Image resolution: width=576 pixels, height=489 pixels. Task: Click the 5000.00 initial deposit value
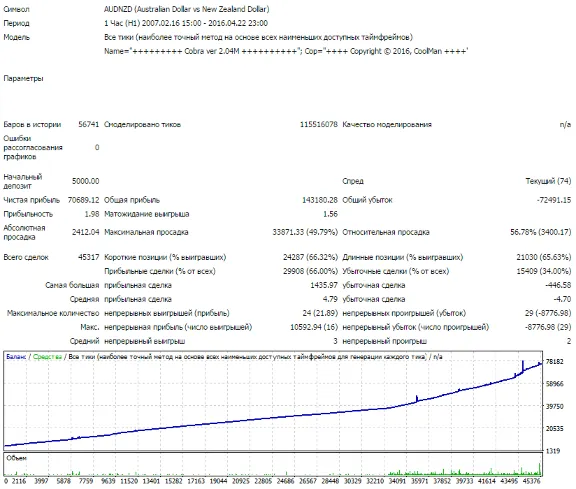coord(86,181)
